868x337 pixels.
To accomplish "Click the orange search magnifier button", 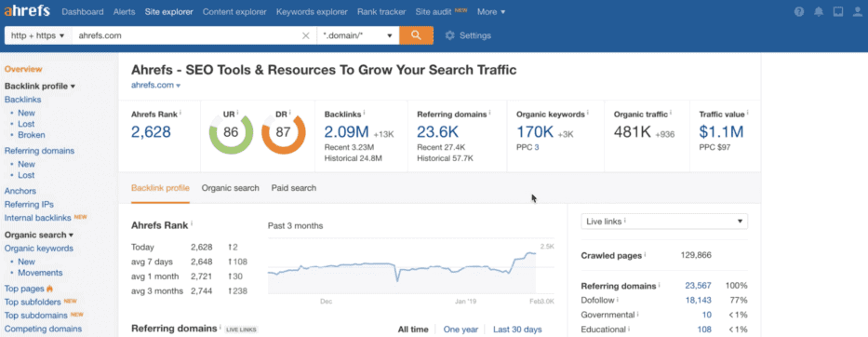I will click(x=416, y=35).
